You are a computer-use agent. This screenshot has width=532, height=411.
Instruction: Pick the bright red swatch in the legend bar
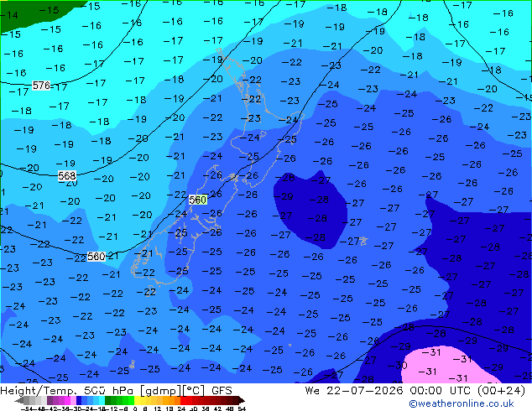tap(183, 400)
